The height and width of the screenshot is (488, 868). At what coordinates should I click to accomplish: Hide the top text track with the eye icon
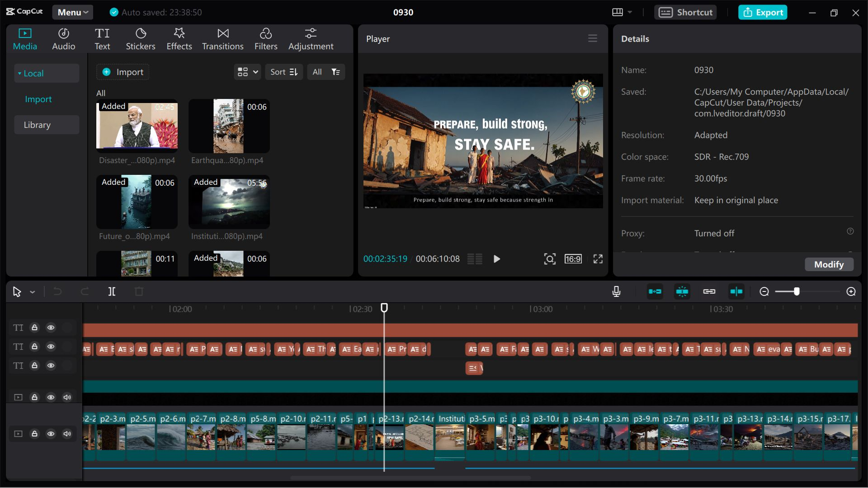coord(51,328)
